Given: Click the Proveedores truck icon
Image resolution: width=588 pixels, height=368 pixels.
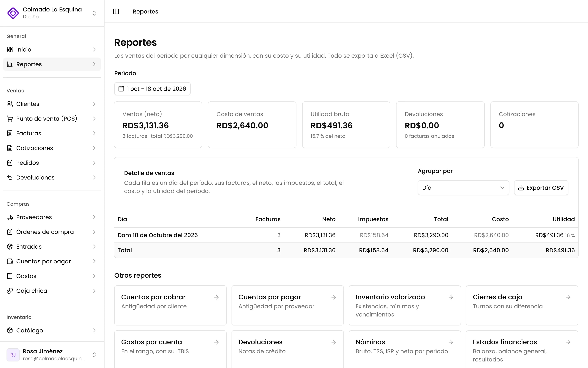Looking at the screenshot, I should tap(10, 217).
